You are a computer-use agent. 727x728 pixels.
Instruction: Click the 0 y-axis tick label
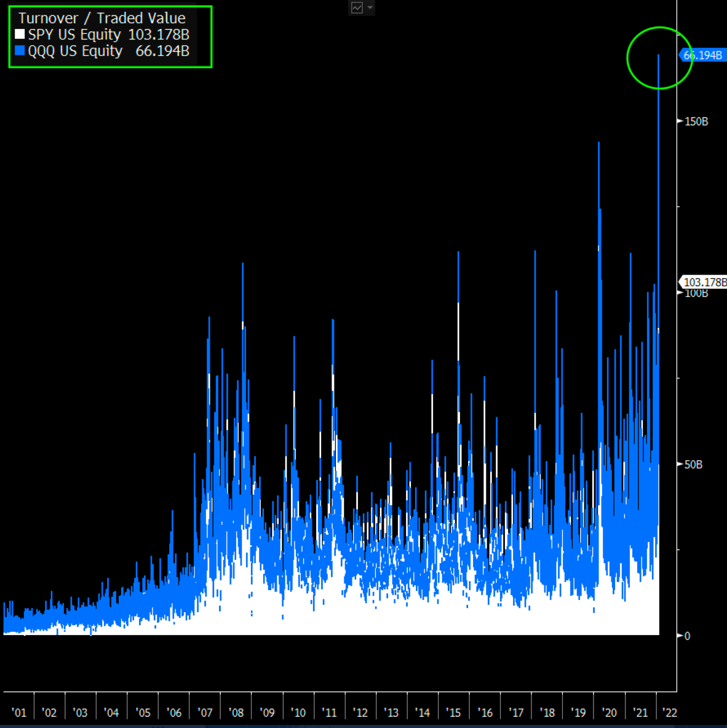coord(687,636)
